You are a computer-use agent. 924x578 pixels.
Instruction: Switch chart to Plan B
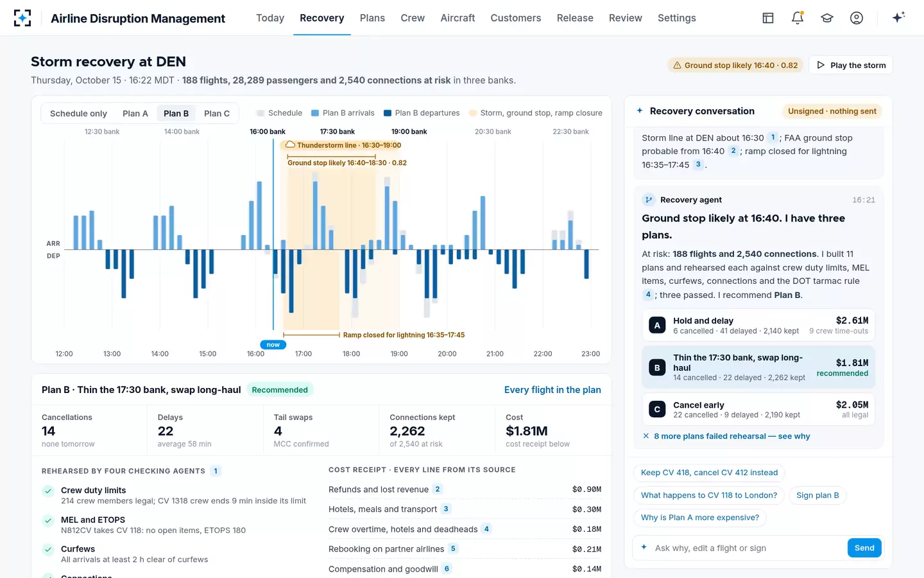[x=176, y=113]
